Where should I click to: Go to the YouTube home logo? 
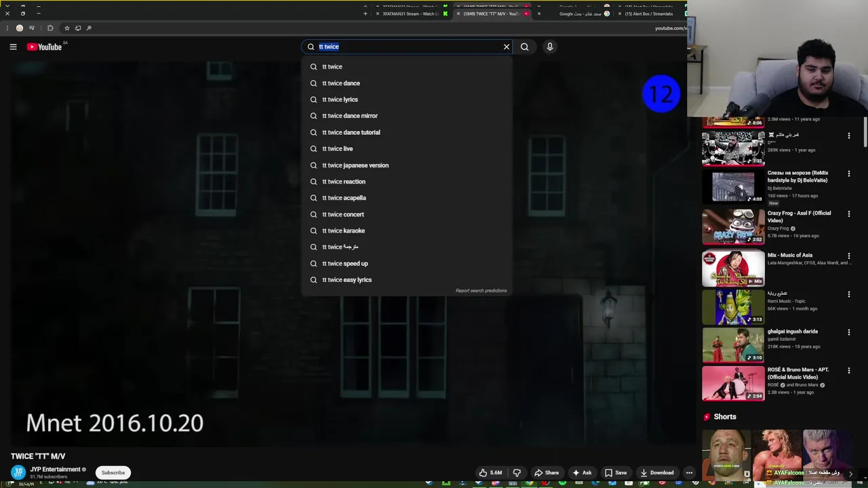[x=45, y=47]
